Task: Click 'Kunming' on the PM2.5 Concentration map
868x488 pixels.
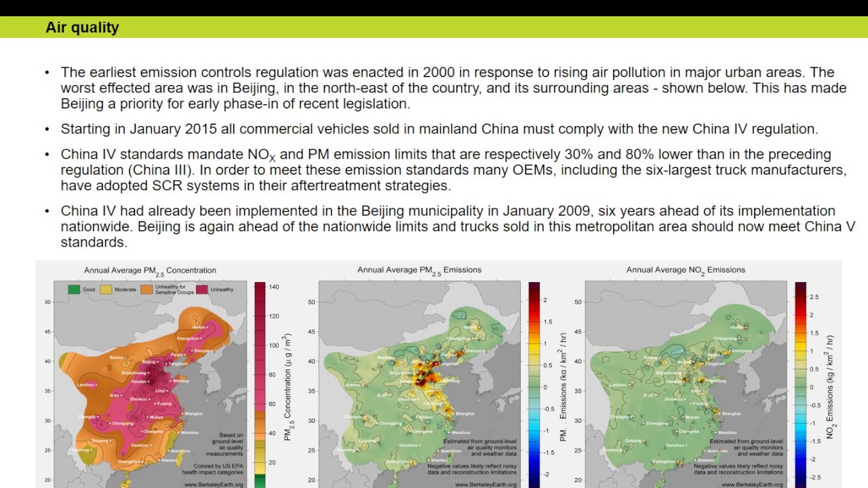Action: 80,450
